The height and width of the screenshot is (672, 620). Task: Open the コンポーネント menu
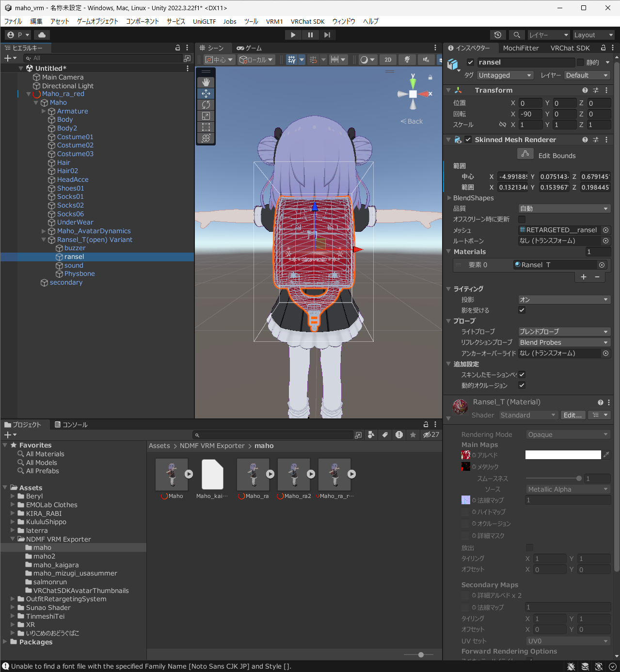(143, 21)
